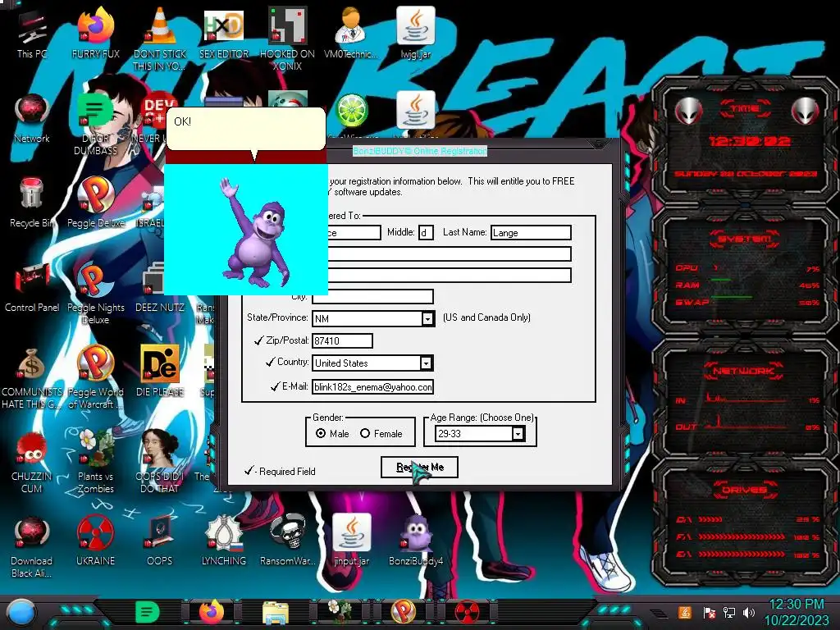Click the NETWORK IN graph in gadget
This screenshot has width=840, height=630.
pos(747,399)
